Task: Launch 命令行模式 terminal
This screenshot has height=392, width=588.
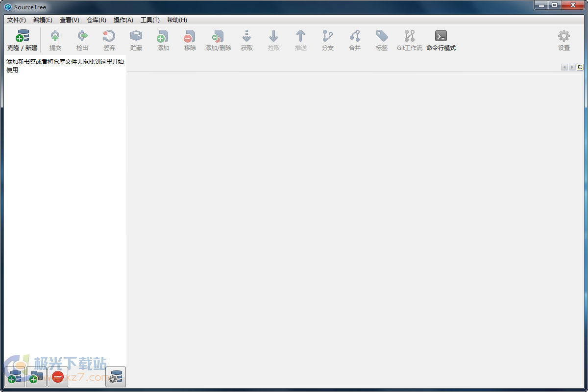Action: click(441, 39)
